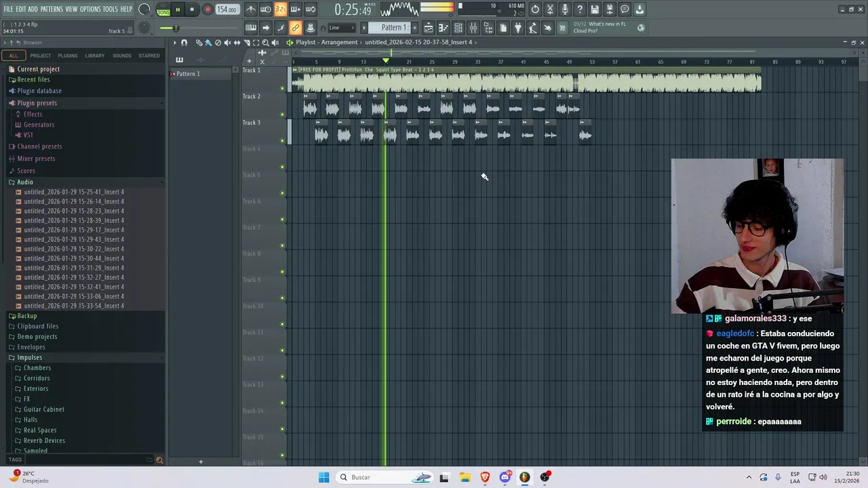This screenshot has width=868, height=488.
Task: Select the Zoom tool in playlist
Action: (266, 42)
